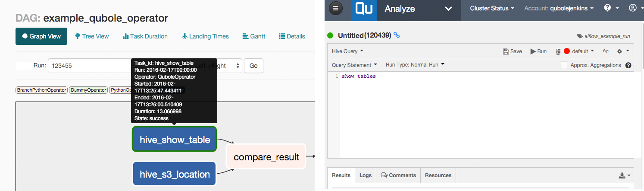Screen dimensions: 644x191
Task: Click the Run id input field
Action: tap(91, 66)
